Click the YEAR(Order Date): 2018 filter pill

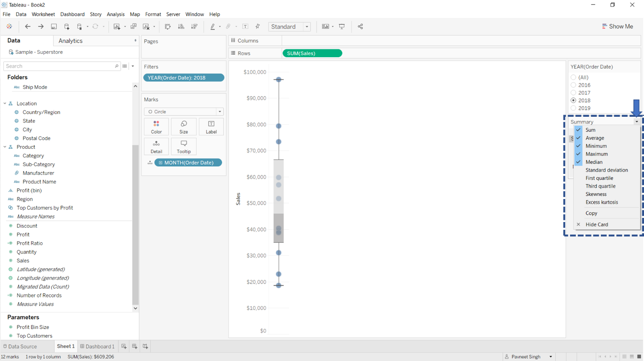click(x=184, y=78)
